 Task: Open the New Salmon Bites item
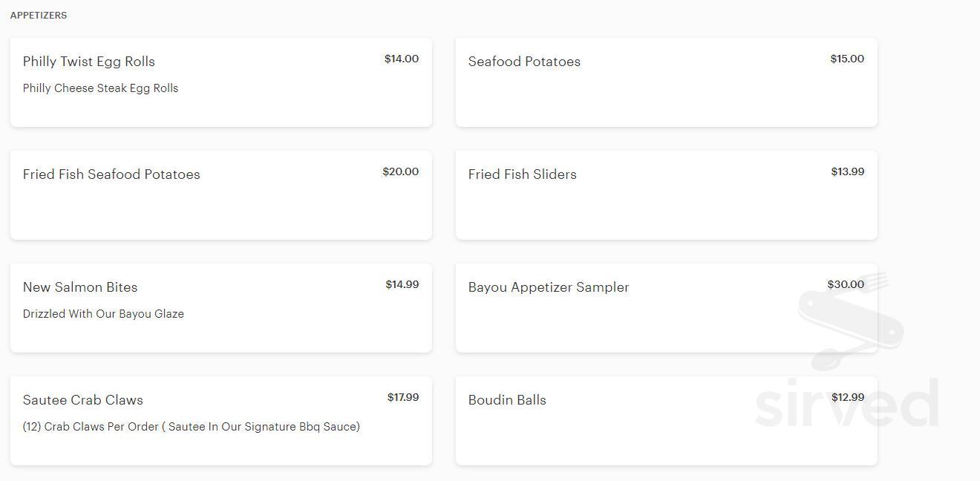(x=220, y=307)
